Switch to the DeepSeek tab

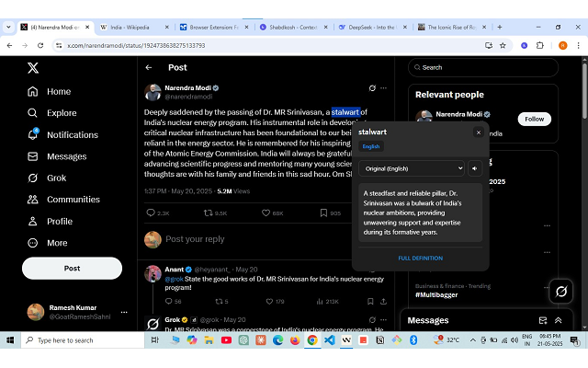(373, 27)
